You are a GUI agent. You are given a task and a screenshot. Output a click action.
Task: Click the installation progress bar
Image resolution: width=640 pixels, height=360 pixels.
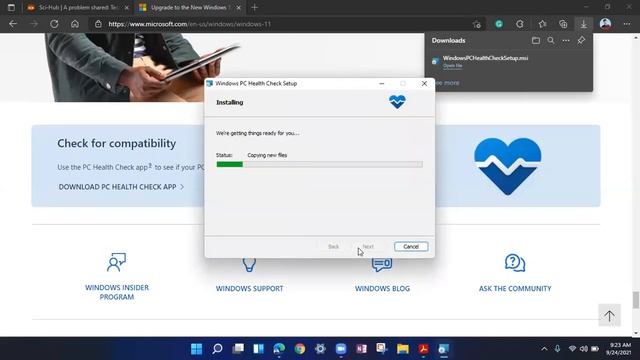(320, 164)
